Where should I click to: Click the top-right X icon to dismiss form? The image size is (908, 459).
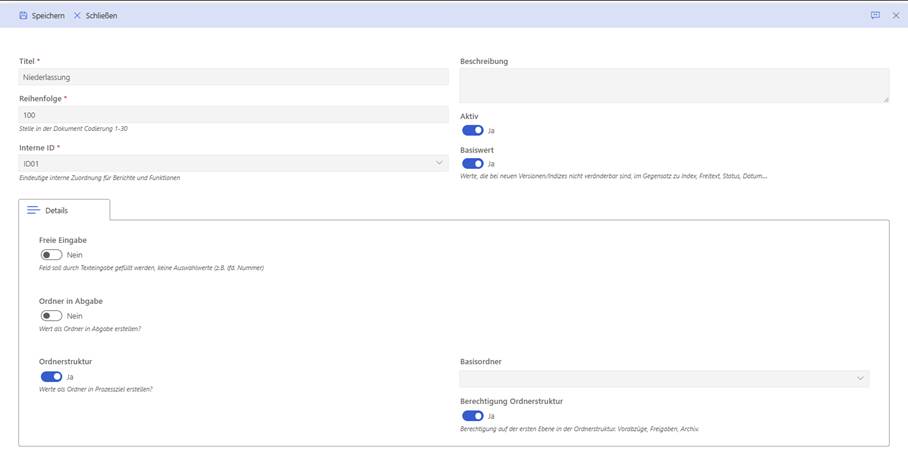(896, 15)
